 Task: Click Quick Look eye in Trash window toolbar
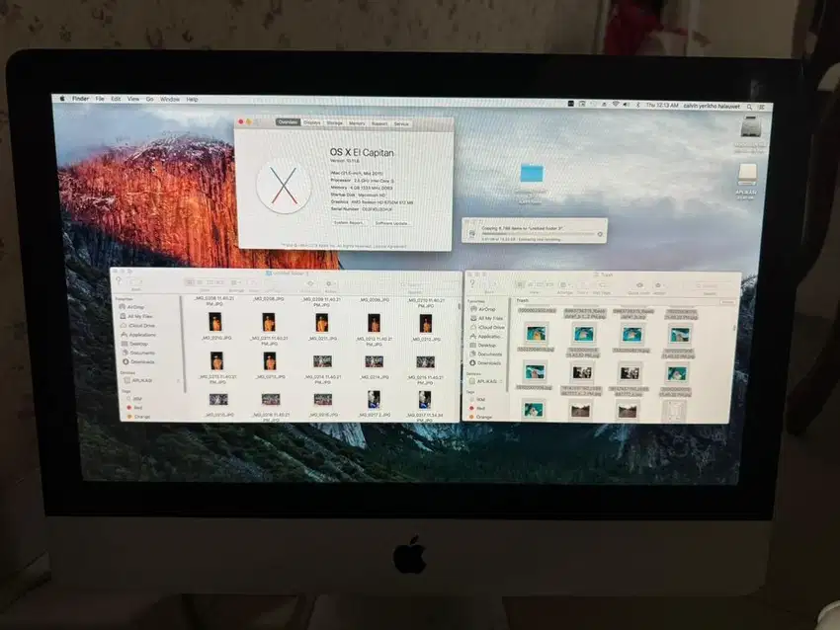tap(639, 285)
